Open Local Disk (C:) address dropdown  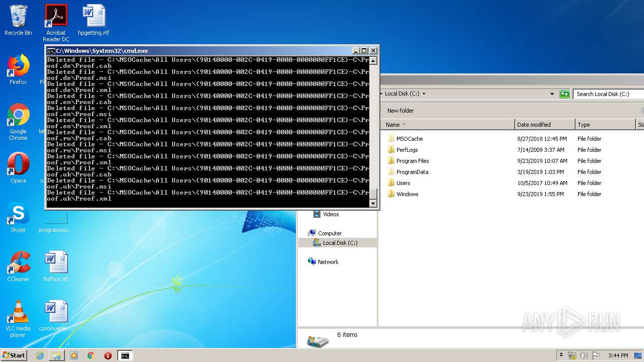click(x=424, y=94)
